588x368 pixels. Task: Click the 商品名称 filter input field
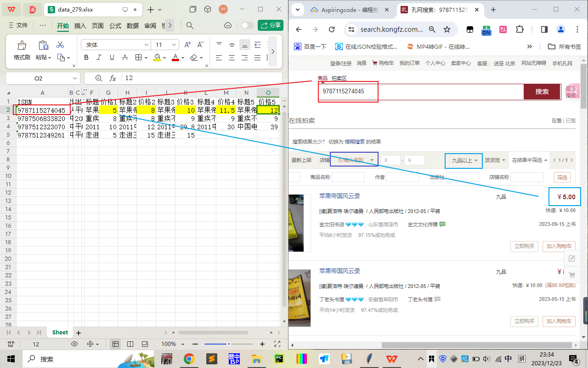(x=348, y=177)
